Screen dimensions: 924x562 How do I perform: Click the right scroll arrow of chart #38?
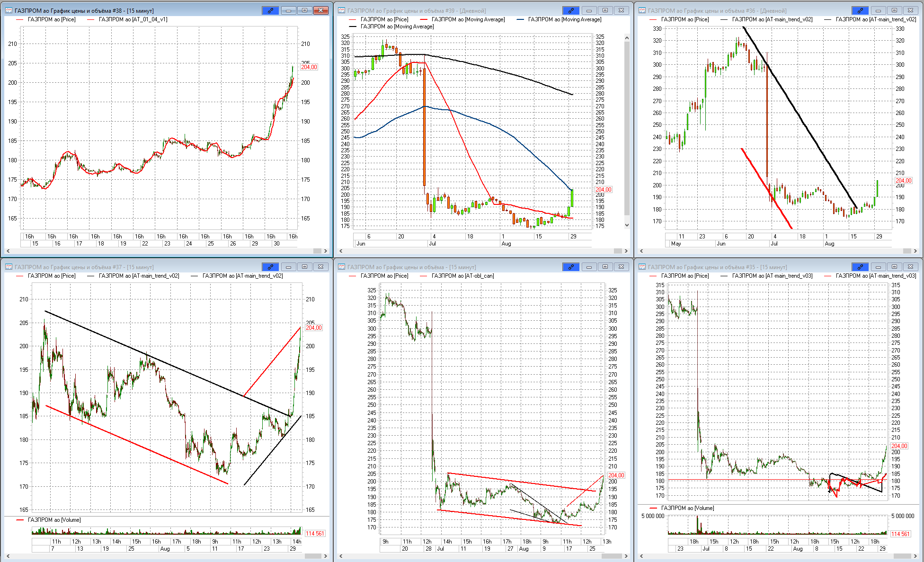tap(326, 251)
